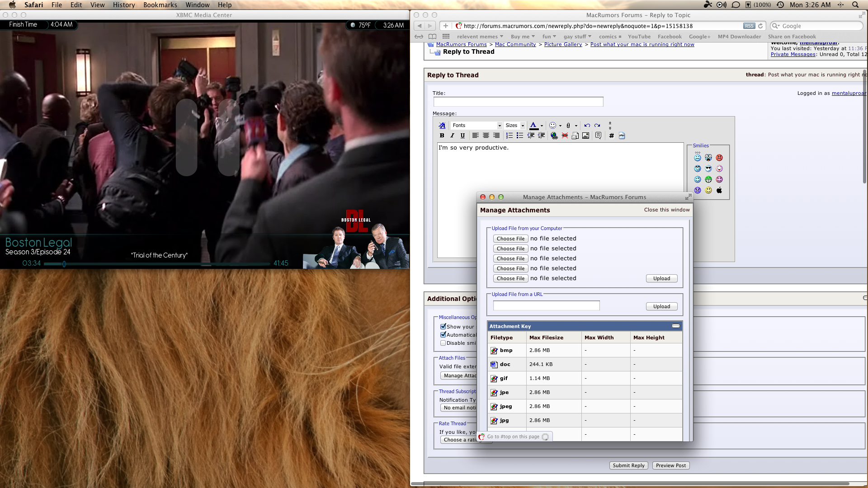Open the Window menu
The width and height of the screenshot is (868, 488).
pyautogui.click(x=198, y=5)
